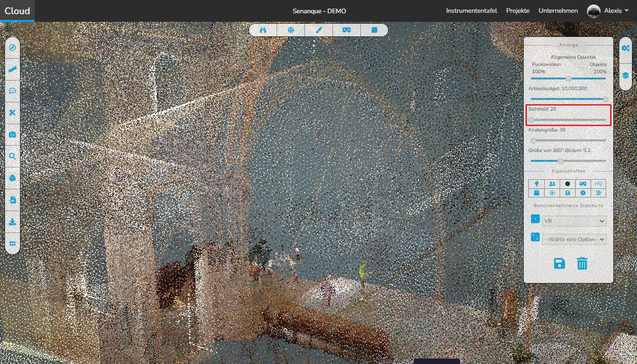
Task: Set the Größe von 360°-Bildern slider
Action: coord(568,161)
